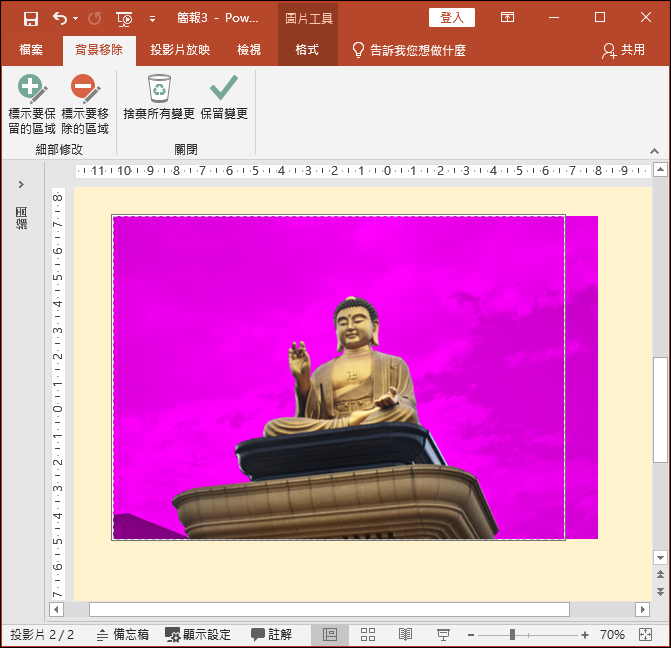
Task: Open Customize Quick Access Toolbar dropdown
Action: coord(152,19)
